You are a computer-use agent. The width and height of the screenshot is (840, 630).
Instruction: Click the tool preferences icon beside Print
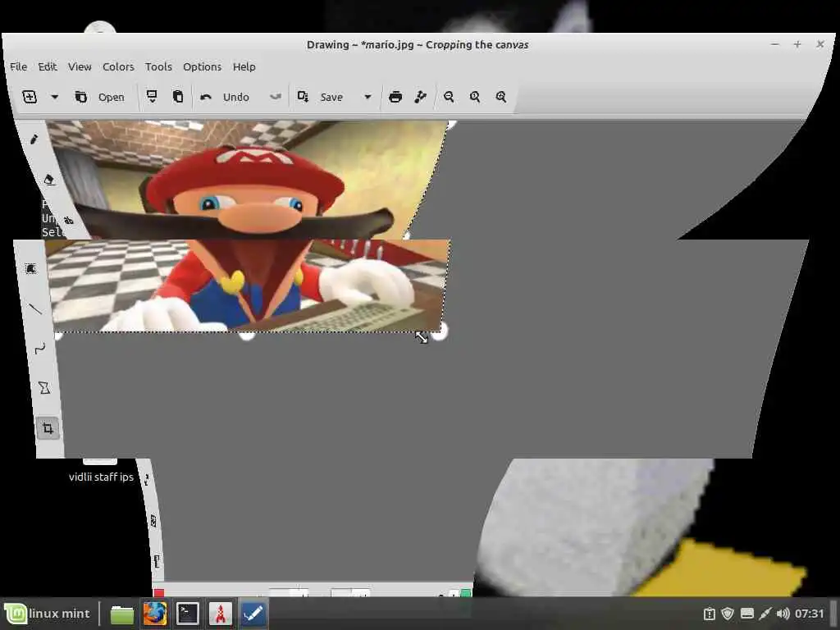(421, 97)
